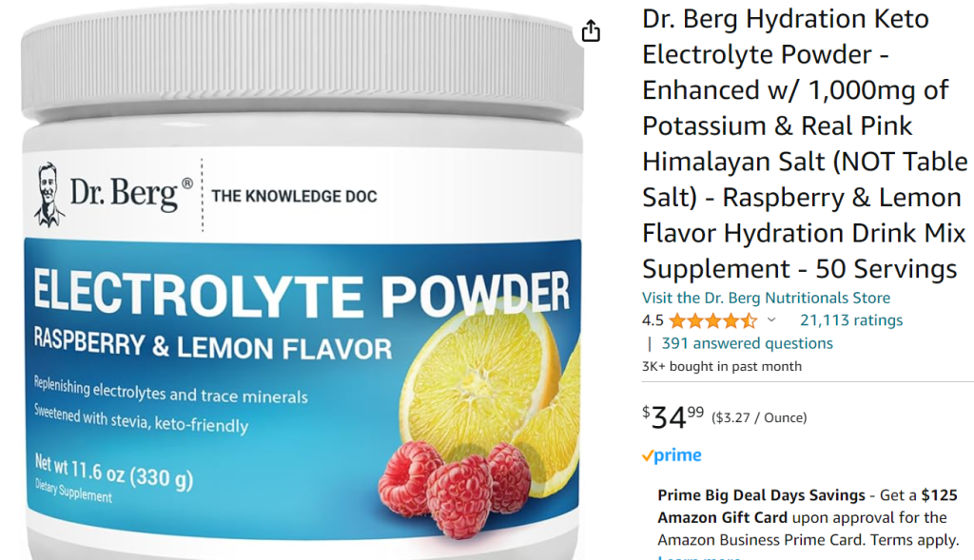
Task: Expand the ratings breakdown chevron
Action: pyautogui.click(x=771, y=320)
